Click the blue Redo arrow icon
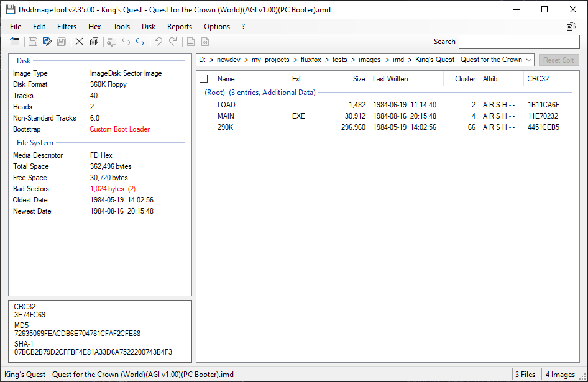 (x=140, y=42)
